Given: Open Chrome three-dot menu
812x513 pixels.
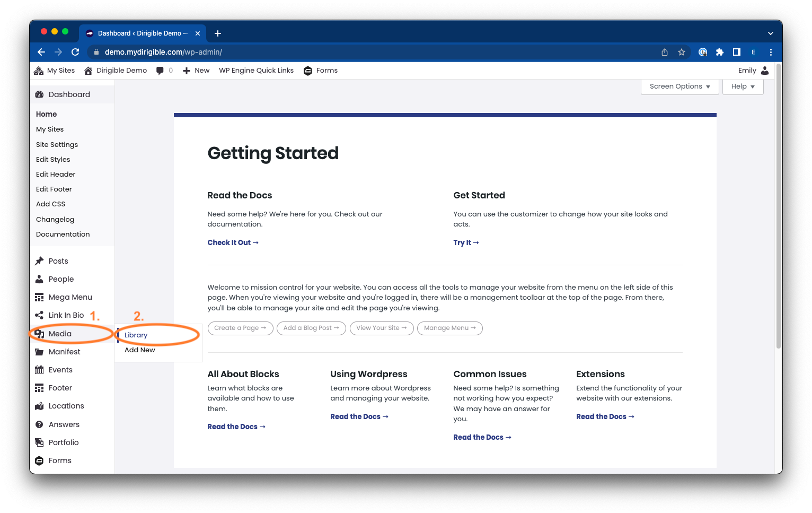Looking at the screenshot, I should pyautogui.click(x=771, y=52).
